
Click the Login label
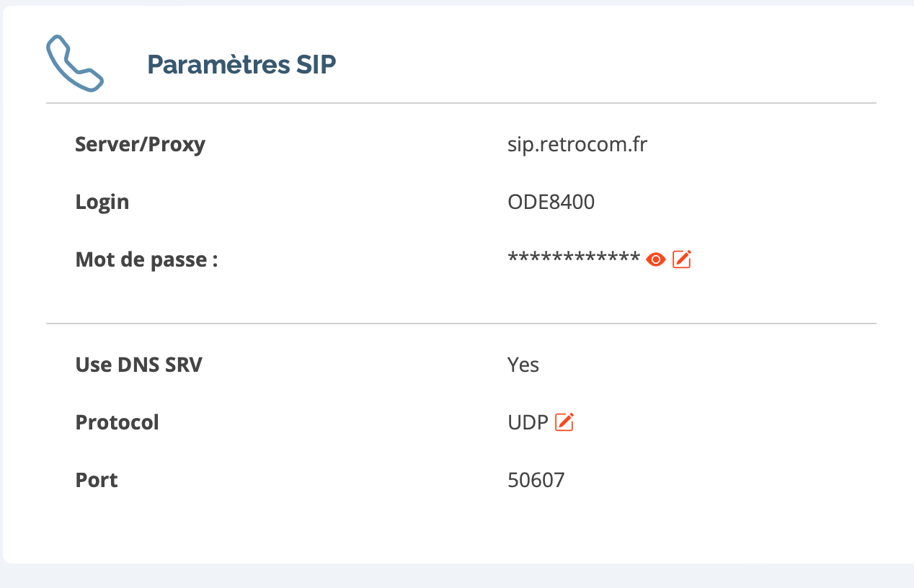tap(102, 202)
